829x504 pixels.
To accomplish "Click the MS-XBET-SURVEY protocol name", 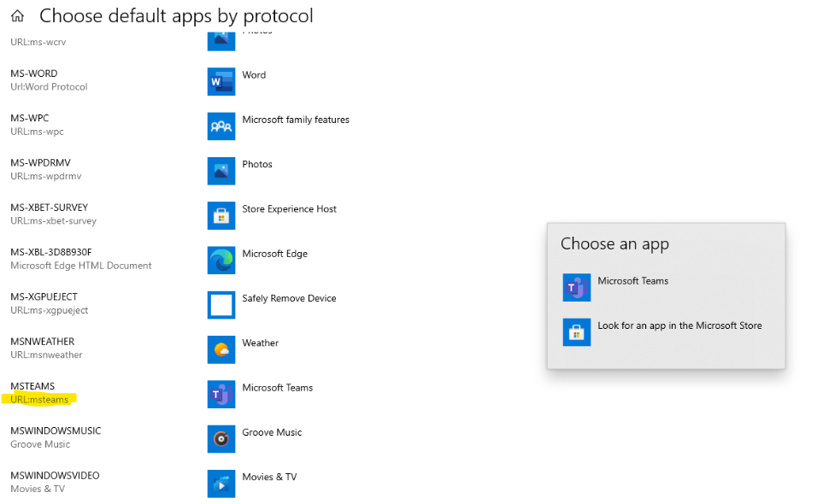I will (50, 208).
